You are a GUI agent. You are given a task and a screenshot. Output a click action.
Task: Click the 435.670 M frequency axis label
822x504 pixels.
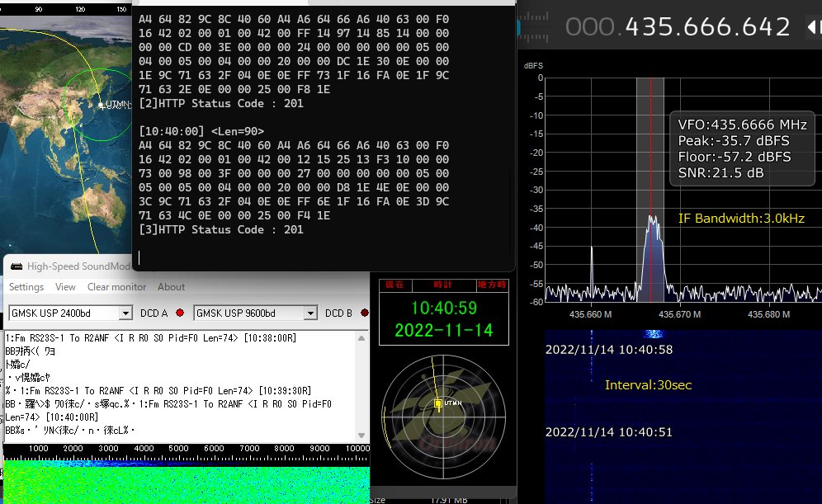679,314
